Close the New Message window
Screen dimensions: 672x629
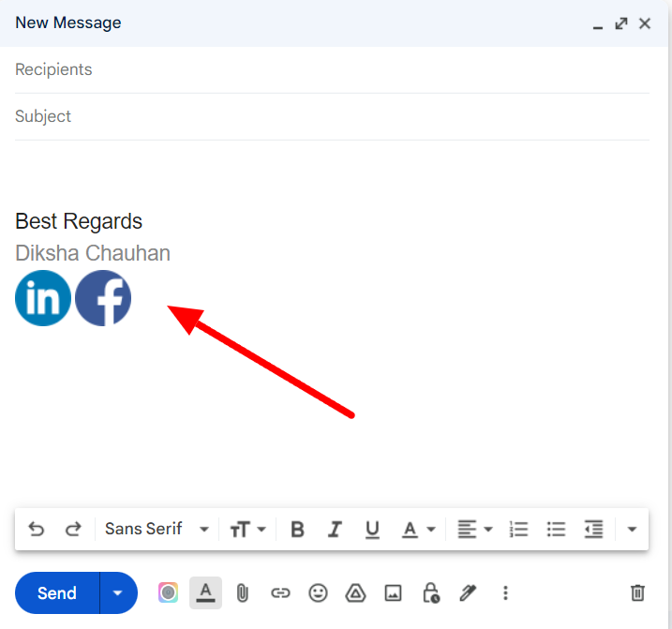coord(645,23)
